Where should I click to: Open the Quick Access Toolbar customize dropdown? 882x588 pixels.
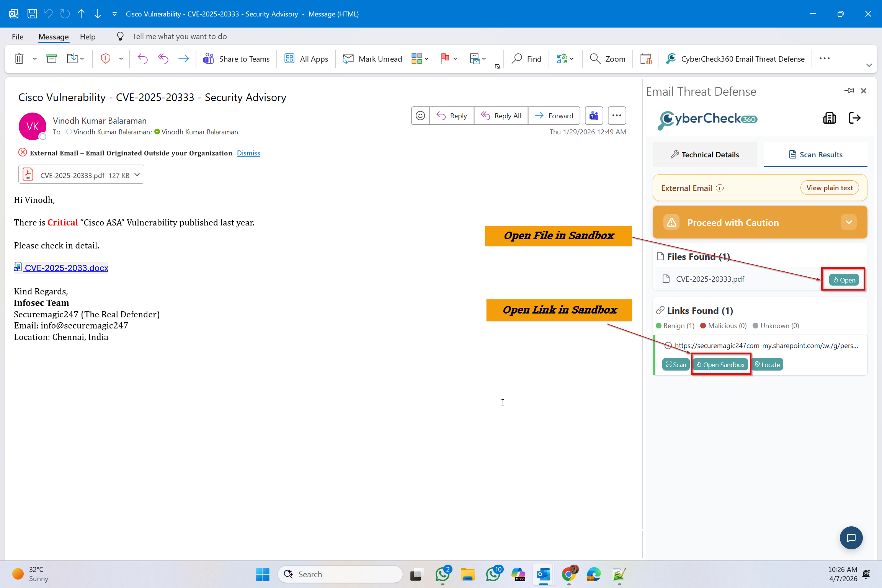[114, 14]
